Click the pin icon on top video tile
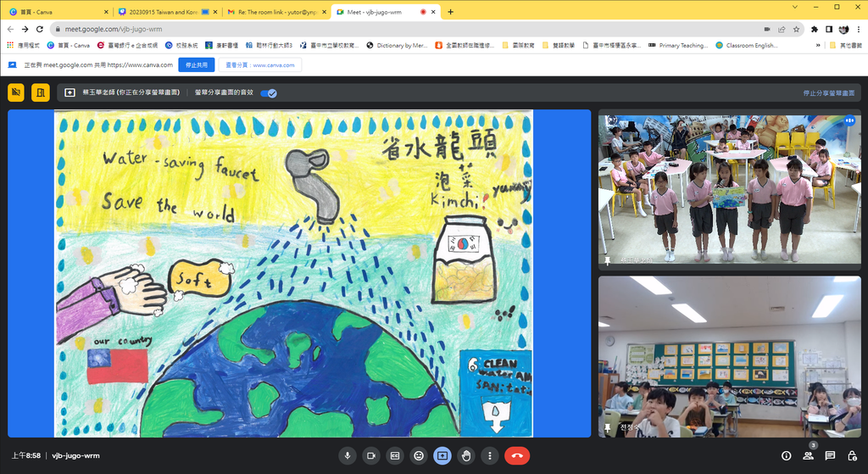The width and height of the screenshot is (868, 474). 607,261
